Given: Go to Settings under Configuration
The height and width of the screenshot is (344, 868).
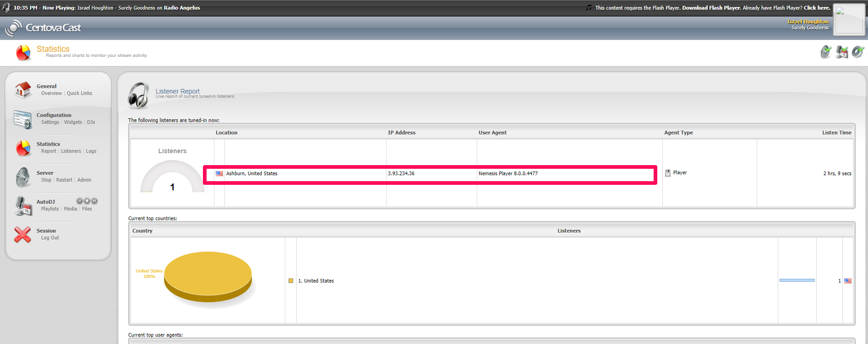Looking at the screenshot, I should pos(50,122).
